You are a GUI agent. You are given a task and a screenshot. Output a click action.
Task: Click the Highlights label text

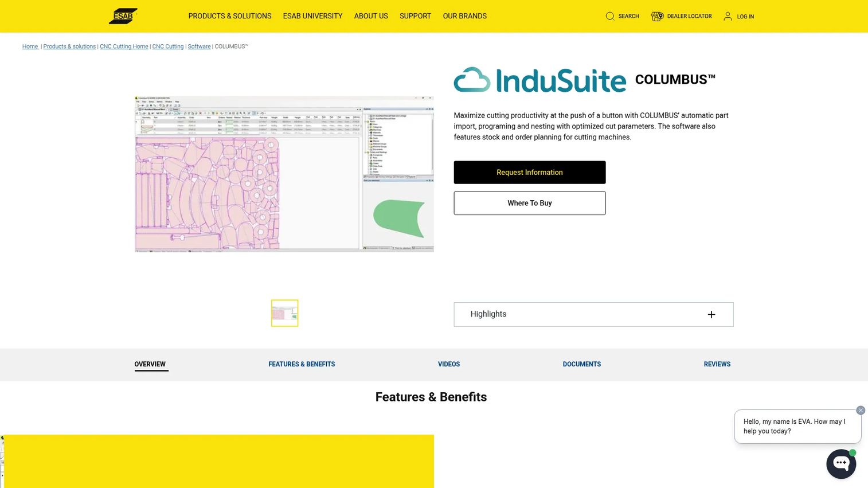[488, 314]
